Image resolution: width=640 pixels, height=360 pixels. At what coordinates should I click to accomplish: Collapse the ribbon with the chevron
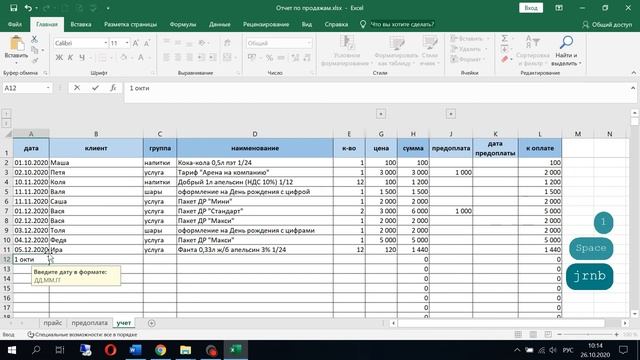pyautogui.click(x=633, y=73)
